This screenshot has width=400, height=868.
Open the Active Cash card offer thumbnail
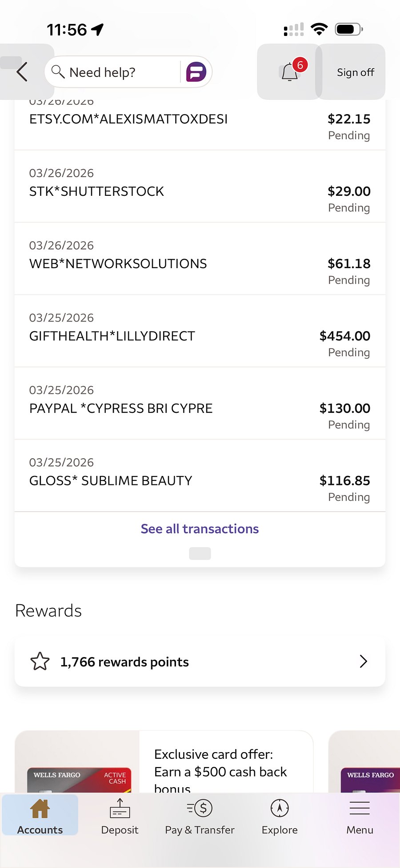point(77,762)
